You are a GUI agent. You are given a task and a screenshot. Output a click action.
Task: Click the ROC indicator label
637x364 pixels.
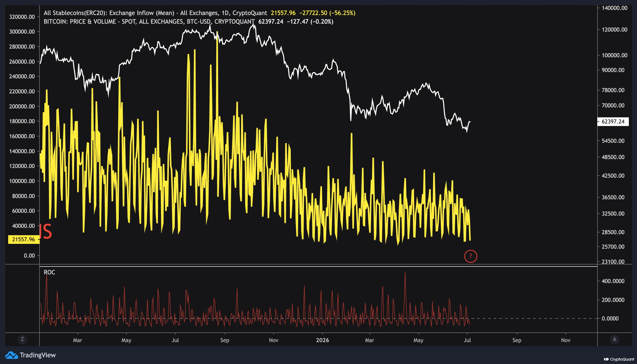49,272
